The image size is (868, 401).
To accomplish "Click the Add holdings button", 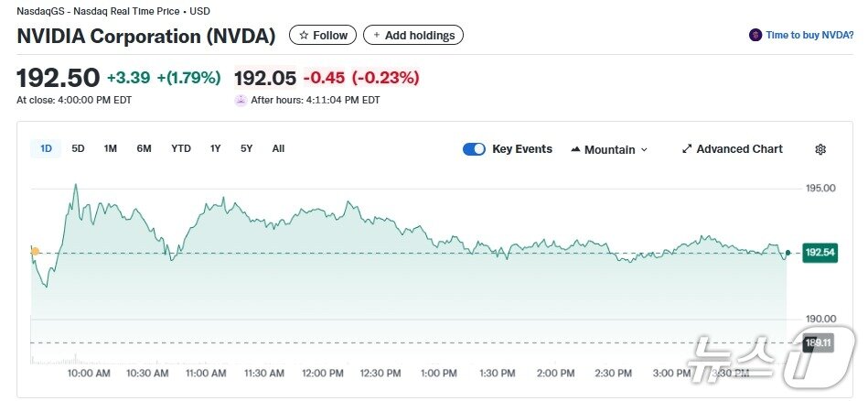I will (x=413, y=36).
